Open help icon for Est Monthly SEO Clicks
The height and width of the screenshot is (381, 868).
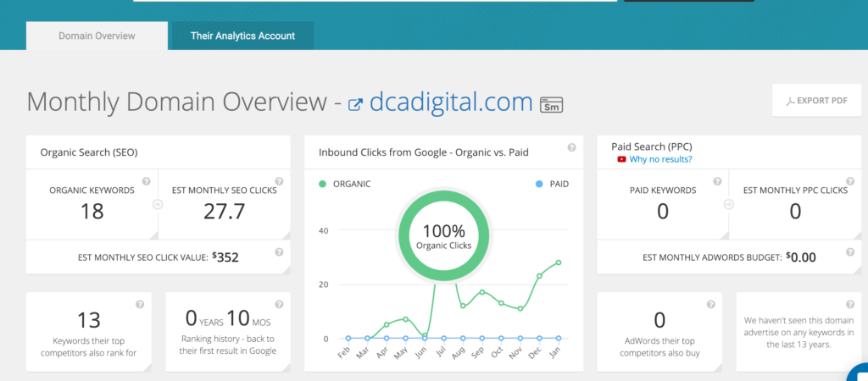click(279, 181)
